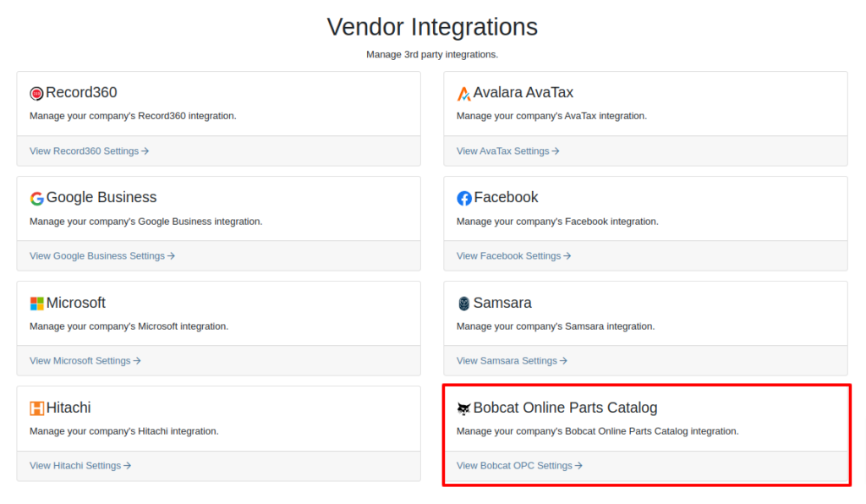Click the Google Business card heading
The width and height of the screenshot is (866, 504).
[101, 197]
